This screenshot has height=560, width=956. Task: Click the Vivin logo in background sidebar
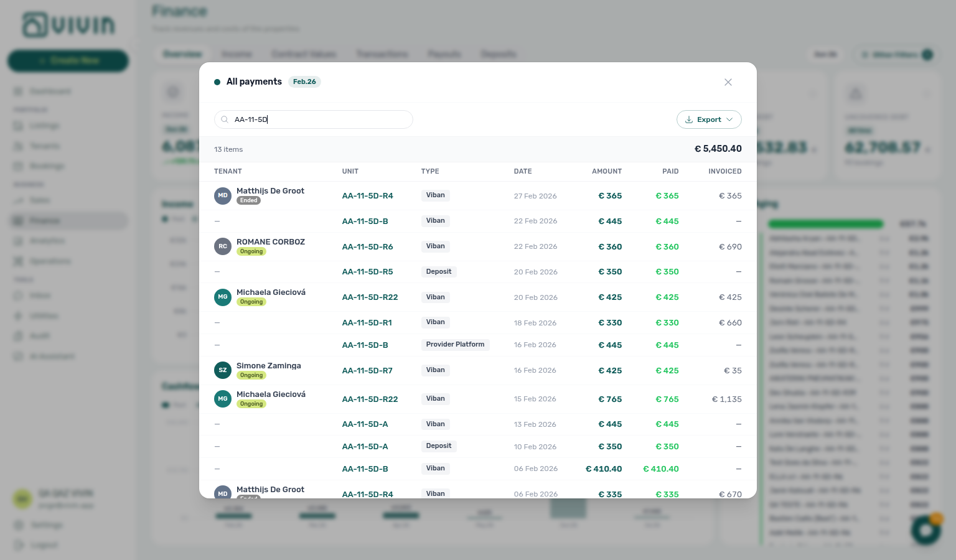[x=68, y=25]
